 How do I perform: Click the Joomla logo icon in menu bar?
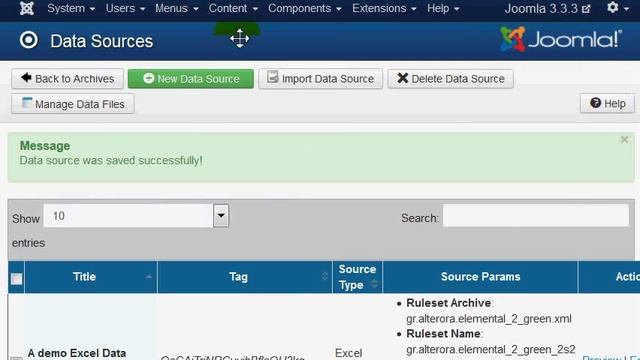(x=27, y=8)
